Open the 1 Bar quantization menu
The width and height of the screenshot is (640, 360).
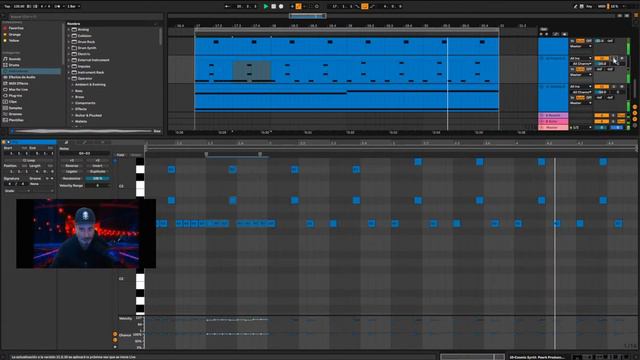click(73, 6)
